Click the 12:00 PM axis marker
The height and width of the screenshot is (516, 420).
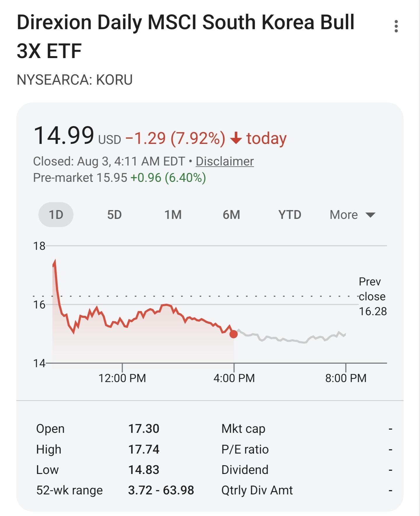[x=122, y=378]
